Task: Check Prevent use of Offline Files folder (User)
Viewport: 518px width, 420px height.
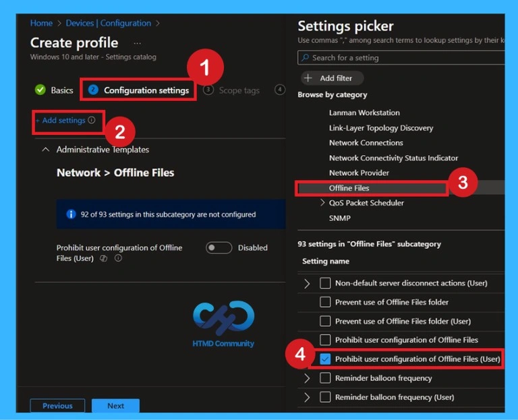Action: click(325, 321)
